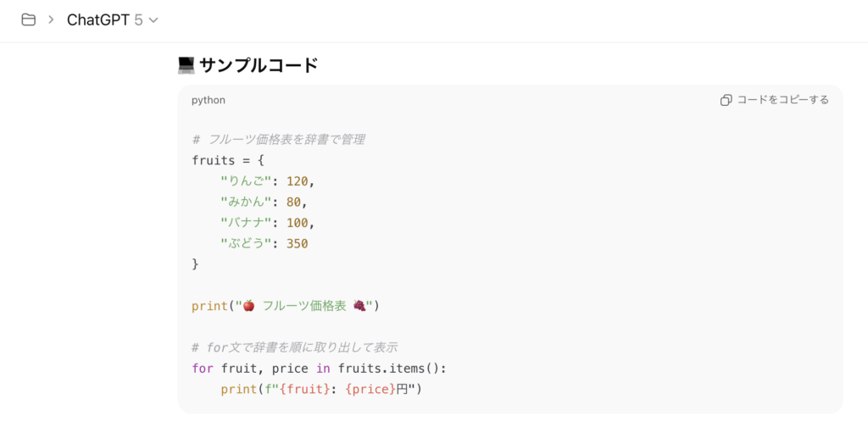Click the python language label
Image resolution: width=868 pixels, height=438 pixels.
tap(209, 100)
